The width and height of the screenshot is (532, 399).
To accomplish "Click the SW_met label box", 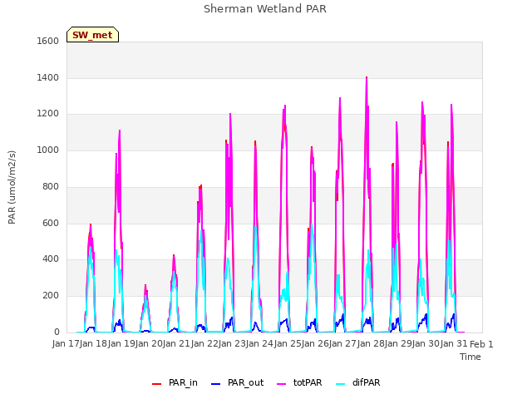I will click(92, 35).
